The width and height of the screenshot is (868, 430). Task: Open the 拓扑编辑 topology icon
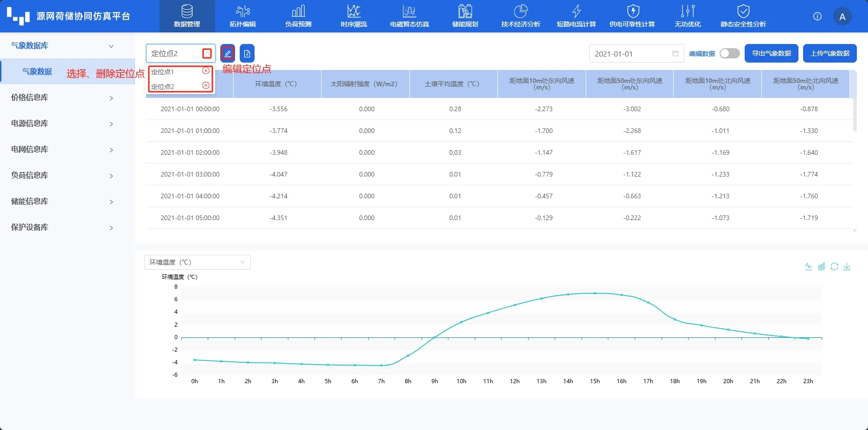point(243,11)
